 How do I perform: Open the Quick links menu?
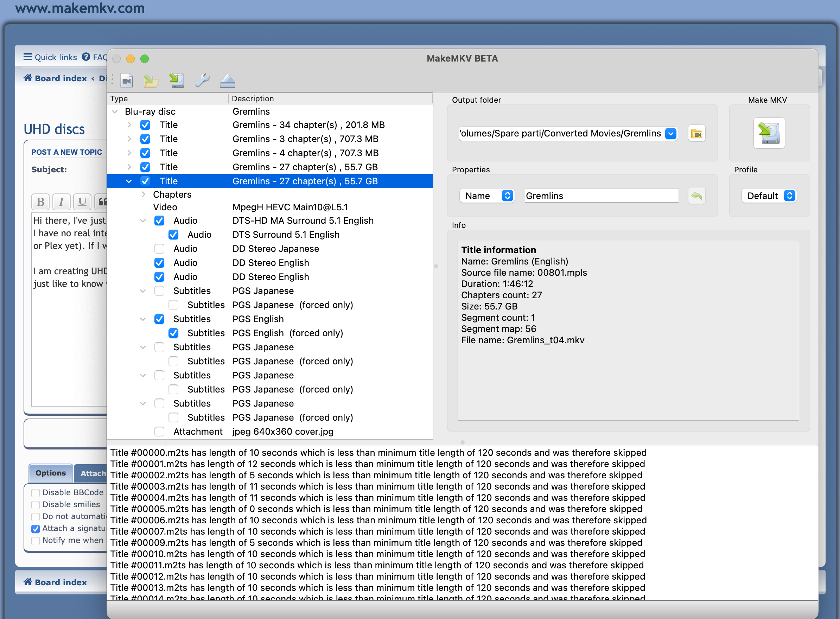click(50, 57)
